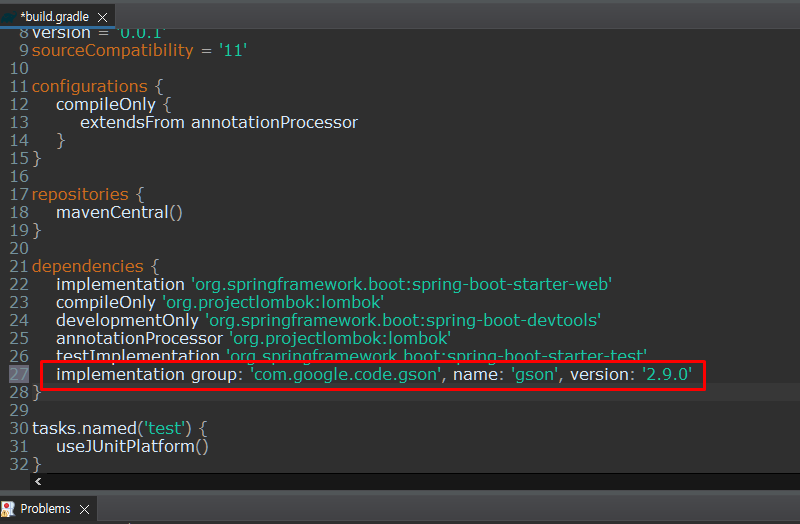Click 'useJUnitPlatform()' on line 31
The width and height of the screenshot is (800, 524).
click(x=132, y=446)
